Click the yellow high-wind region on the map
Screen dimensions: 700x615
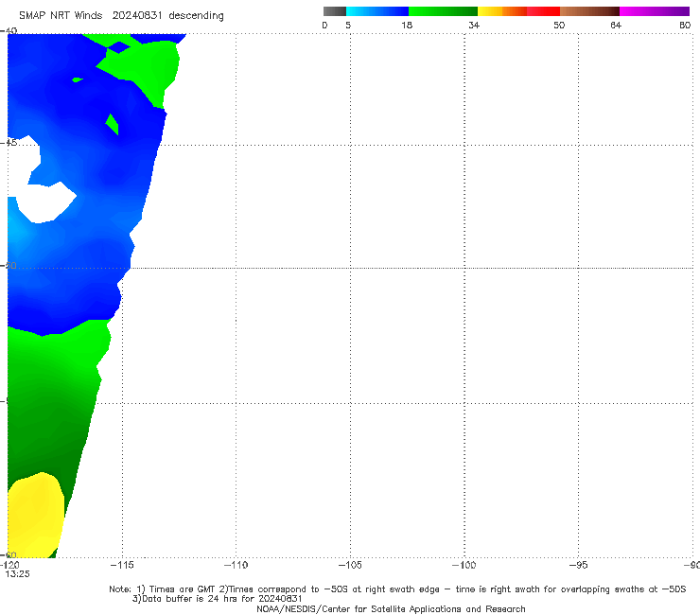(x=36, y=516)
